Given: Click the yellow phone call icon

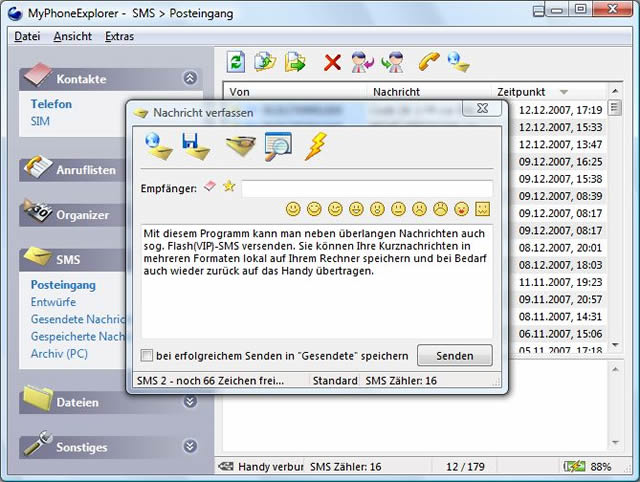Looking at the screenshot, I should coord(429,62).
